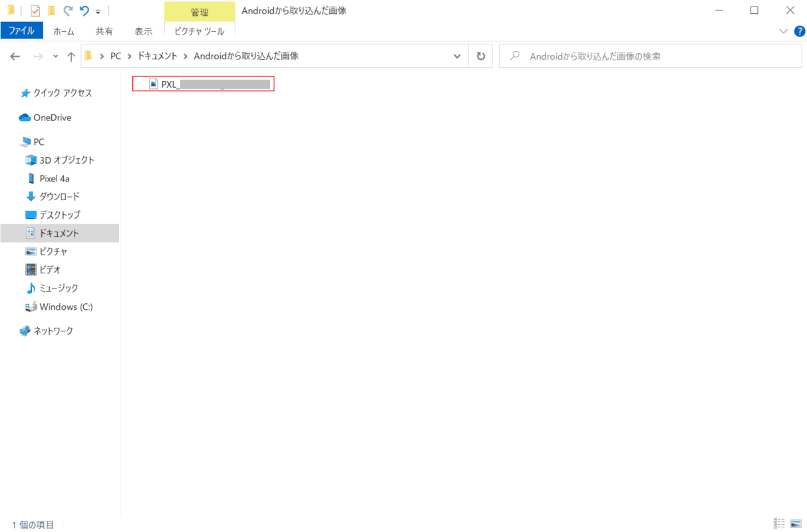This screenshot has width=807, height=532.
Task: Click the New Folder icon in quick access toolbar
Action: pos(51,11)
